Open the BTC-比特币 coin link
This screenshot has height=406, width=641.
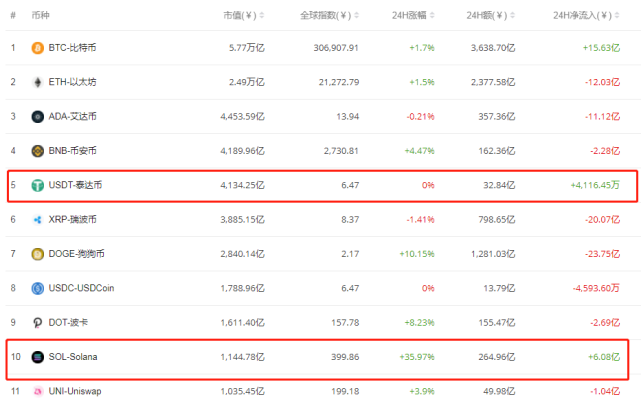click(72, 48)
